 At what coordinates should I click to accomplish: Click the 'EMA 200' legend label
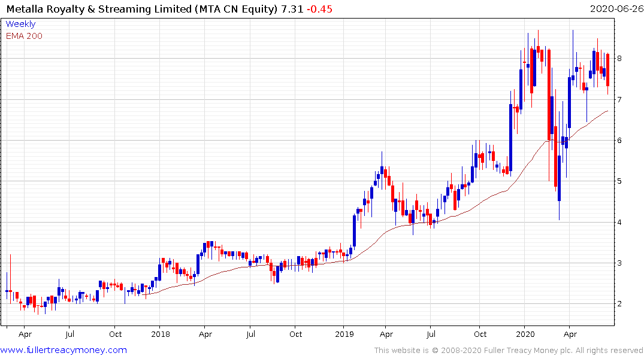tap(24, 36)
